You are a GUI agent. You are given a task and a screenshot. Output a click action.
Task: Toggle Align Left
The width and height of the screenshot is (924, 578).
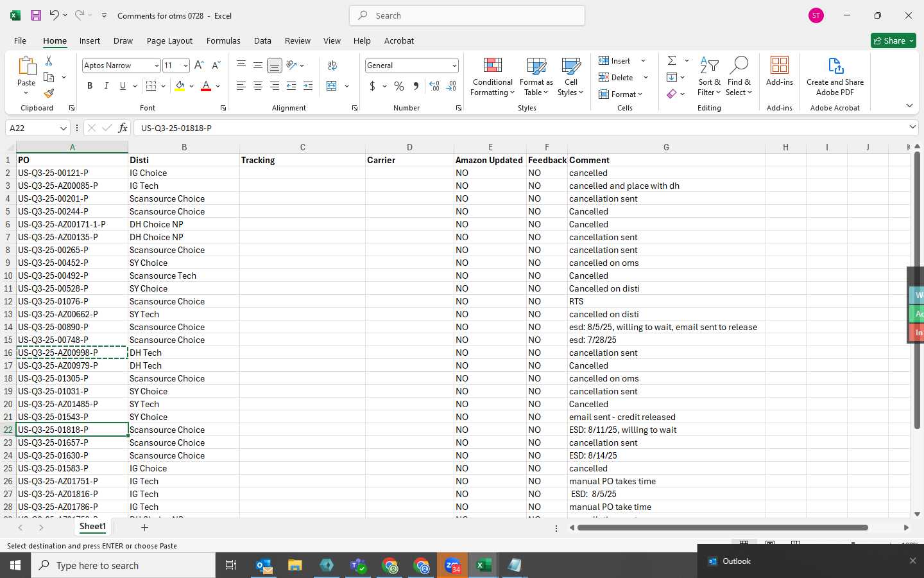[x=241, y=86]
